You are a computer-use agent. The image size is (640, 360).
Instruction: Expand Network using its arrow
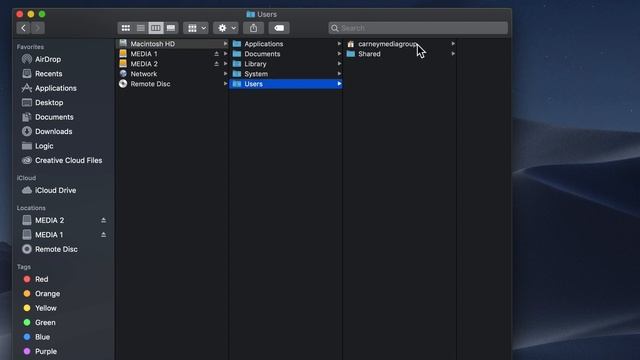[225, 74]
